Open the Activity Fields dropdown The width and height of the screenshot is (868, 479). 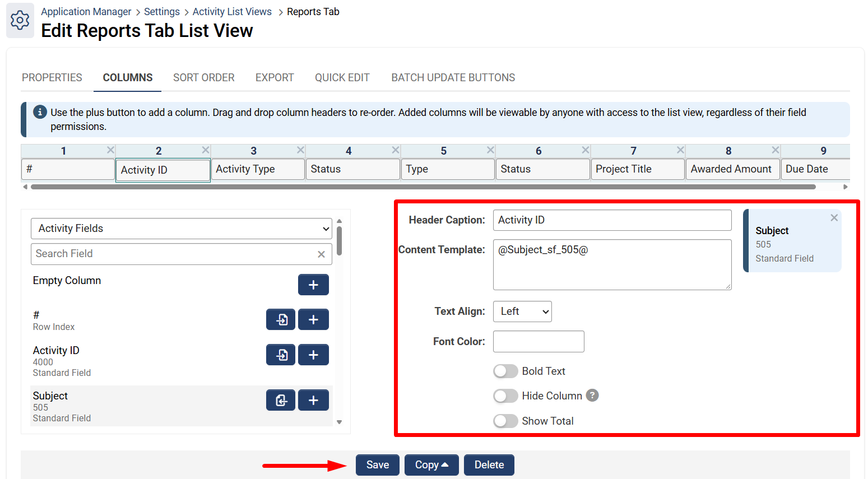(182, 229)
